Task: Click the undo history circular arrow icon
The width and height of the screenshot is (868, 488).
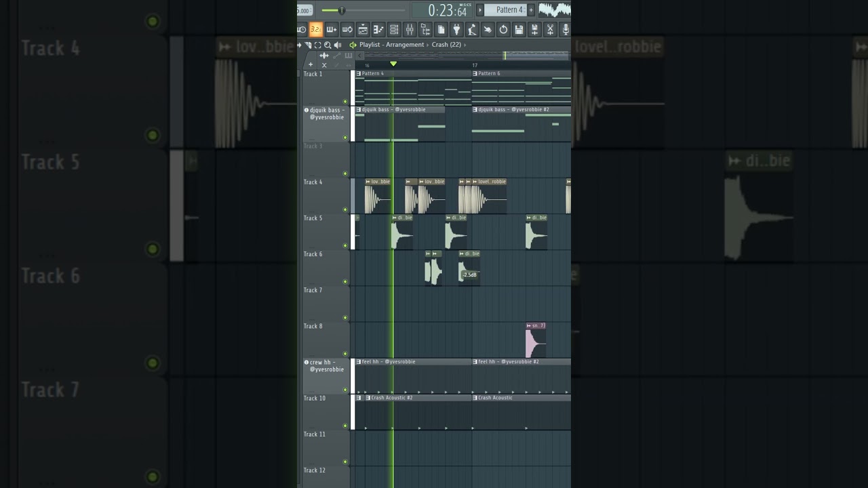Action: pyautogui.click(x=503, y=29)
